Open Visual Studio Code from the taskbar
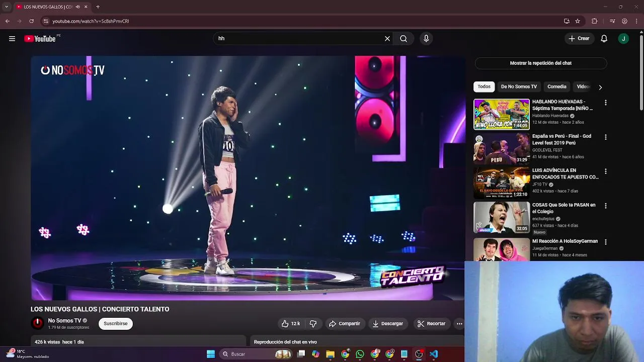 click(x=434, y=354)
